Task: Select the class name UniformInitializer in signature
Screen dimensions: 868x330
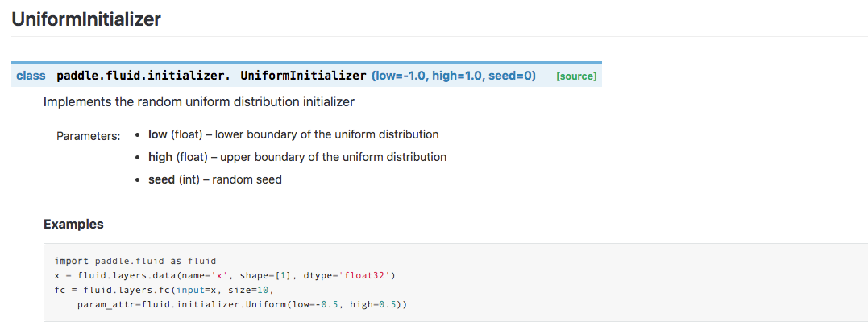Action: [x=303, y=76]
